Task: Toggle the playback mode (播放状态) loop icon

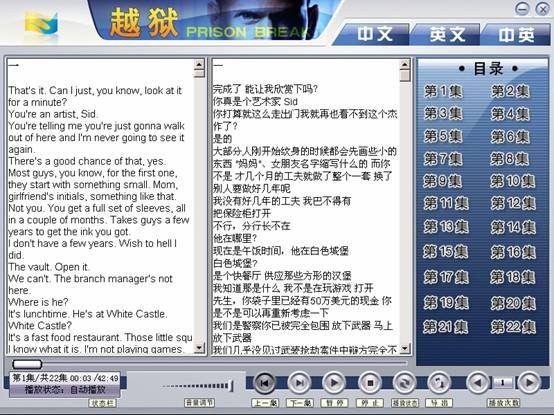Action: click(x=404, y=383)
